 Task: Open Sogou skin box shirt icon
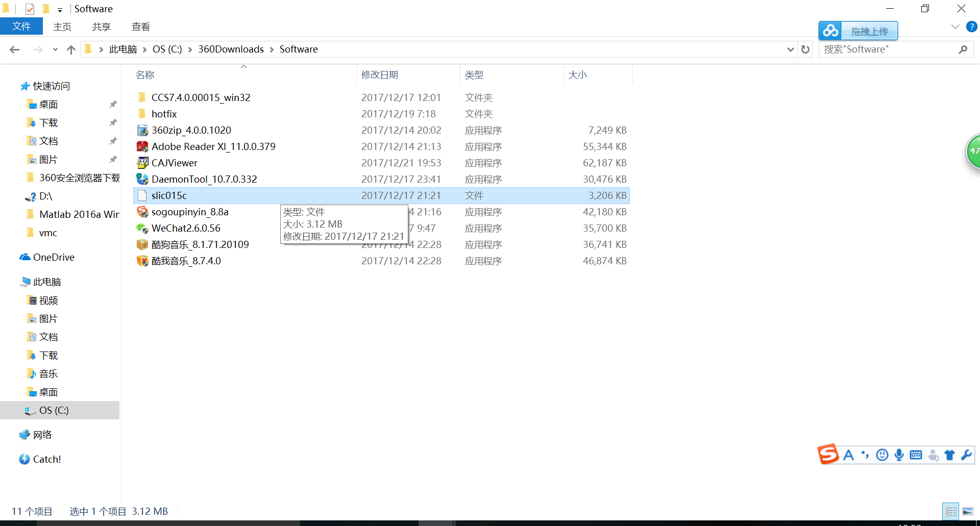949,455
